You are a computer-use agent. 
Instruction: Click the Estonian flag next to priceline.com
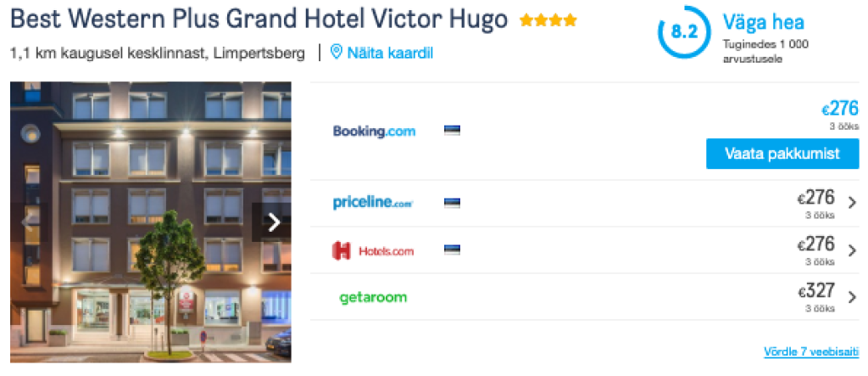(453, 203)
